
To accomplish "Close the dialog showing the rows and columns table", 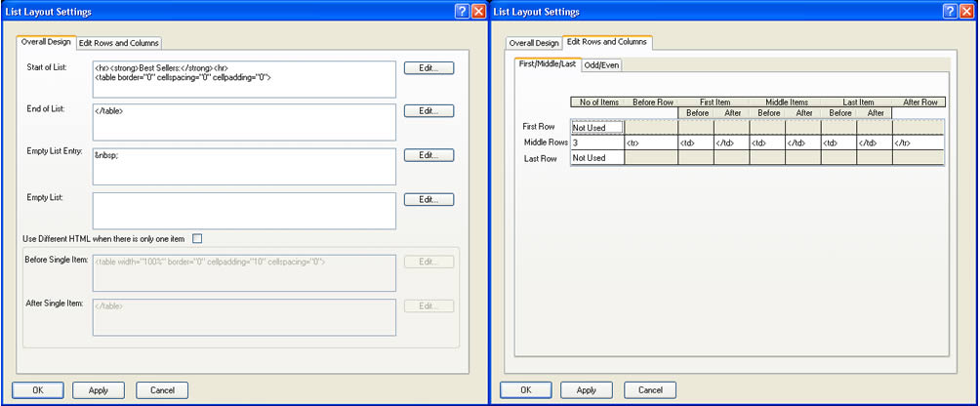I will (966, 11).
